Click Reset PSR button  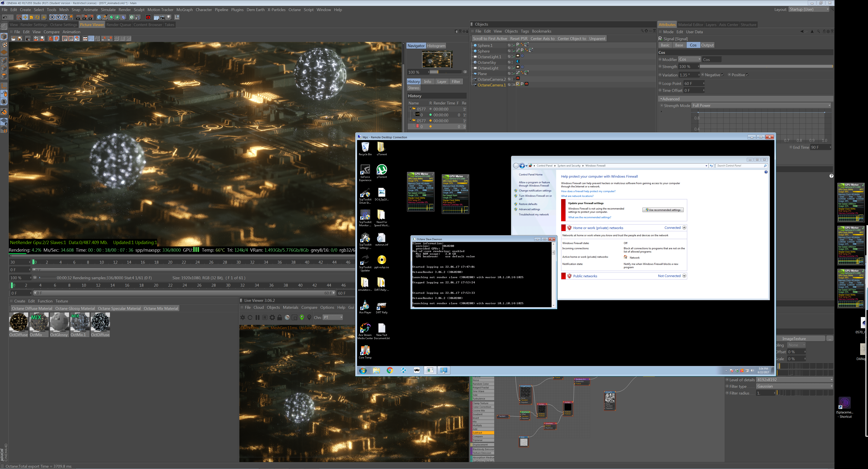coord(519,38)
